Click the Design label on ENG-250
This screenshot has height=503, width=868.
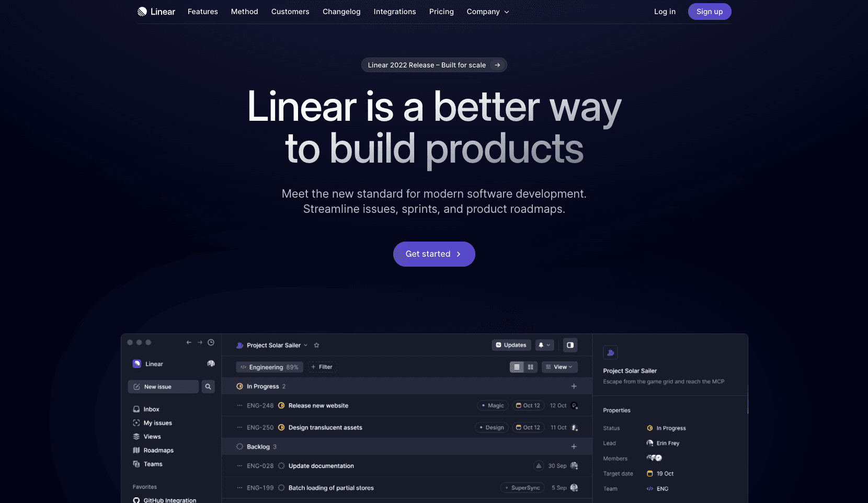coord(492,428)
